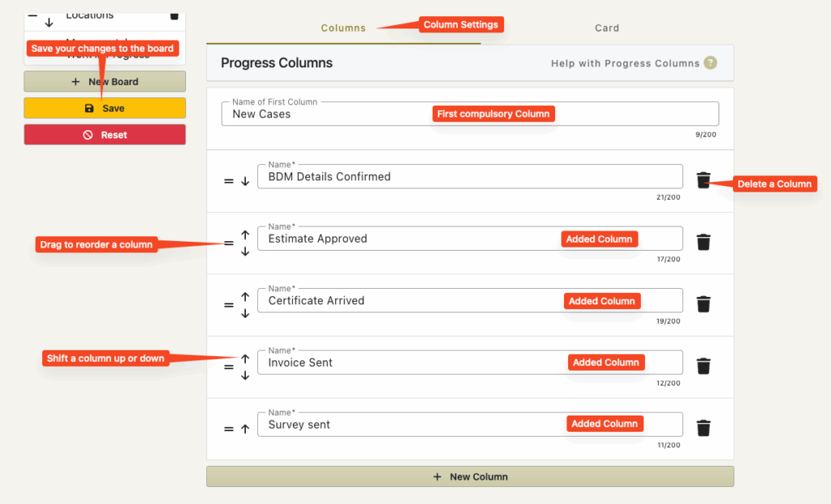Click Help with Progress Columns link text
Image resolution: width=831 pixels, height=504 pixels.
tap(626, 63)
